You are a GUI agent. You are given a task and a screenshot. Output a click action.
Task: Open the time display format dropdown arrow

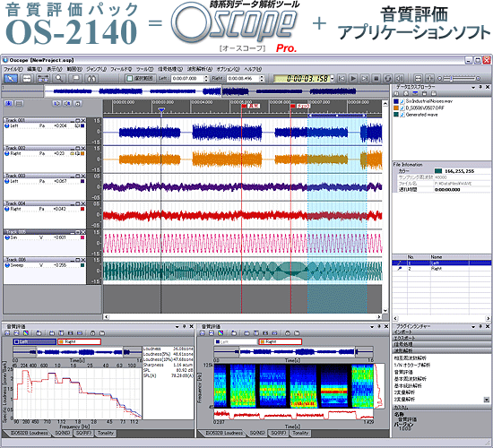click(x=333, y=79)
